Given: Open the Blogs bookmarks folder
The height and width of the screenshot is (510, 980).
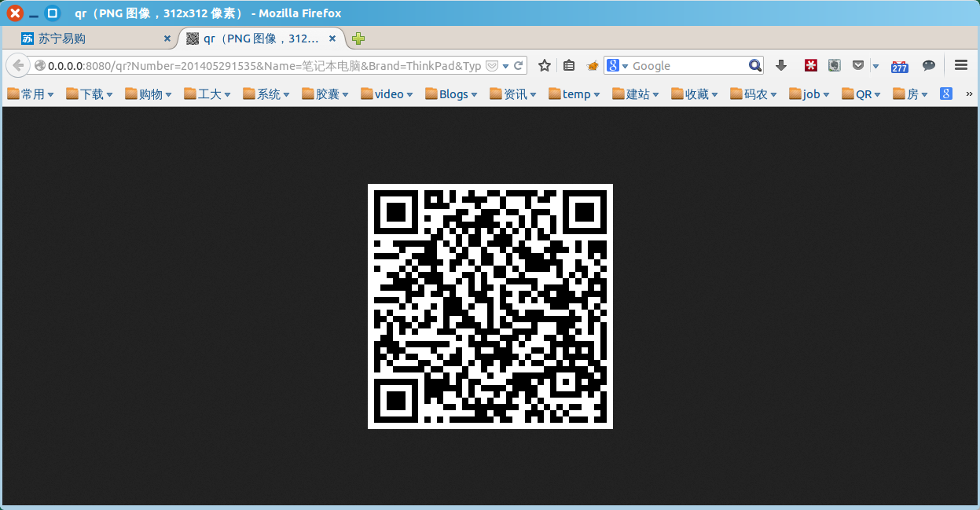Looking at the screenshot, I should (x=452, y=94).
